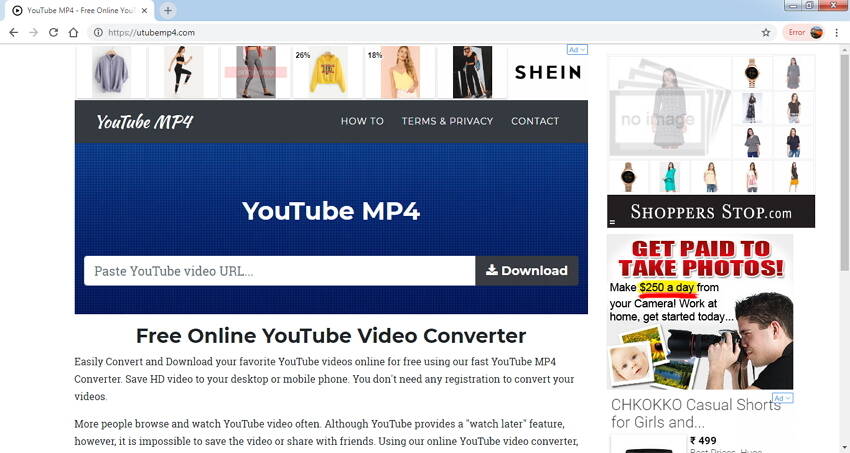Bookmark this page with the star icon
Image resolution: width=850 pixels, height=453 pixels.
click(x=765, y=33)
